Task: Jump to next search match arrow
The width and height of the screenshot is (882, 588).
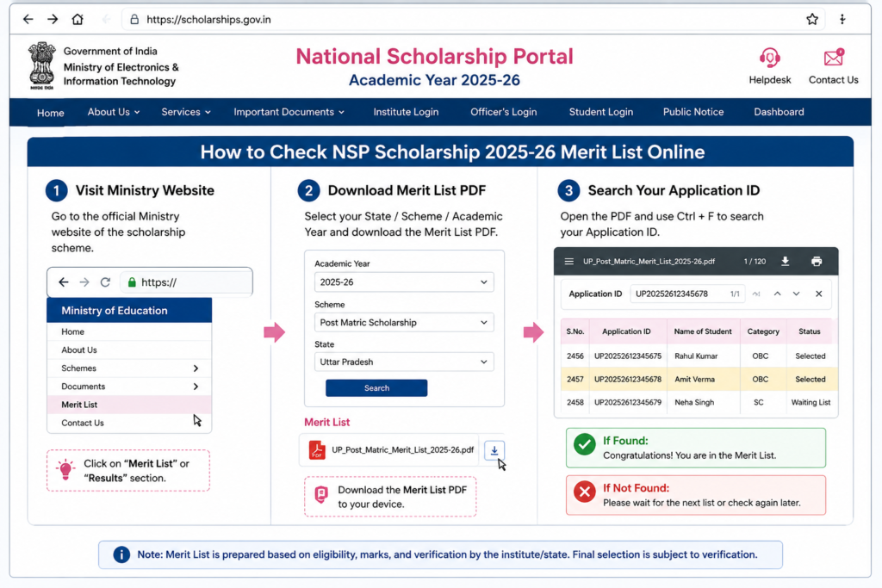Action: pyautogui.click(x=797, y=294)
